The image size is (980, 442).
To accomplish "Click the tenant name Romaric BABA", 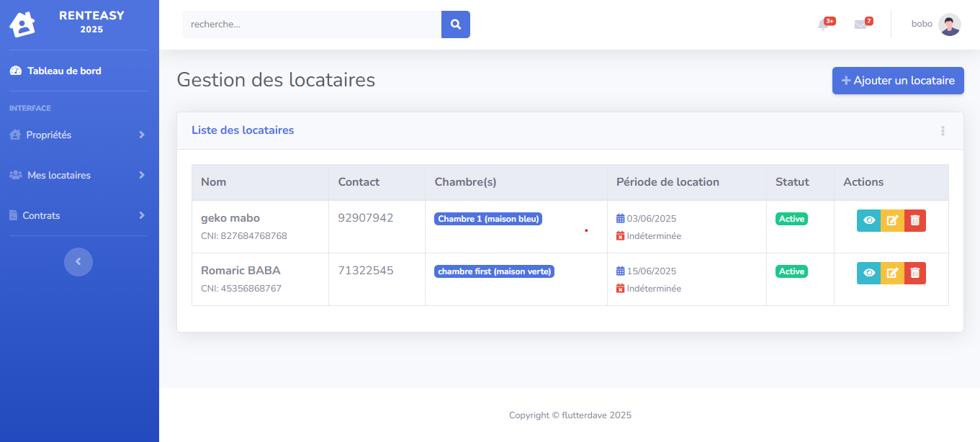I will pyautogui.click(x=240, y=271).
